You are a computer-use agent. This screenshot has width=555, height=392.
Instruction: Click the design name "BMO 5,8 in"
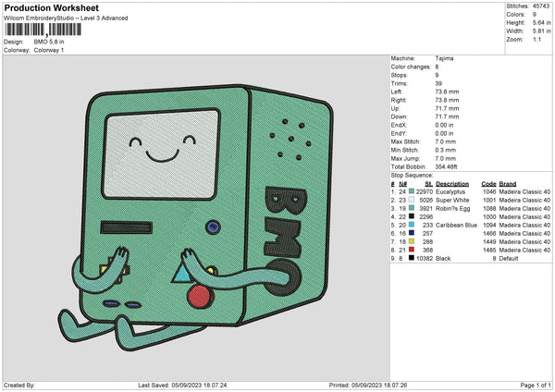point(49,42)
